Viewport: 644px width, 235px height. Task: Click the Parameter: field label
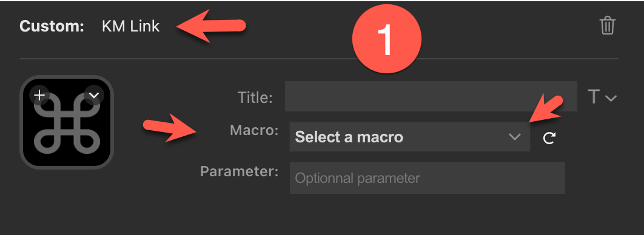tap(239, 171)
